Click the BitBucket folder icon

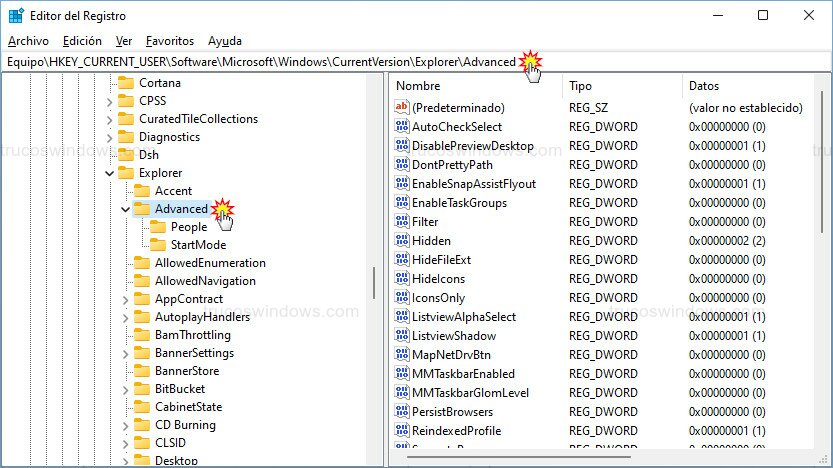(142, 389)
